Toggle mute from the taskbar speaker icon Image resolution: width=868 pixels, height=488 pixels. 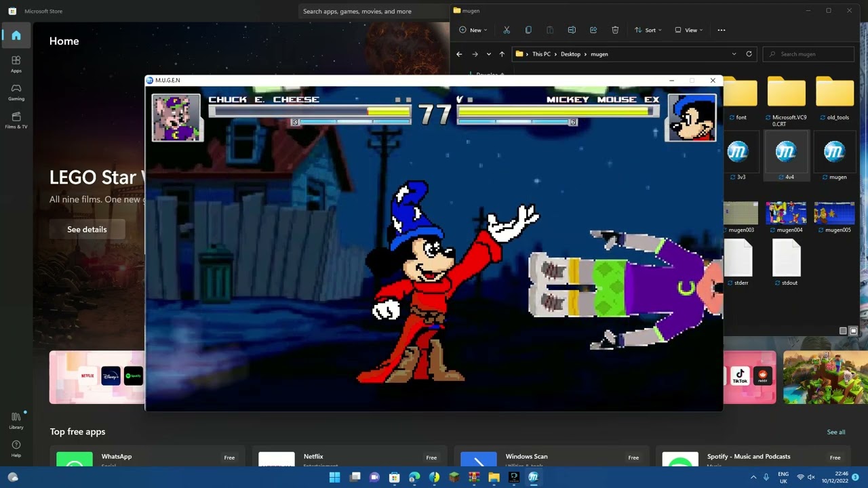point(811,477)
